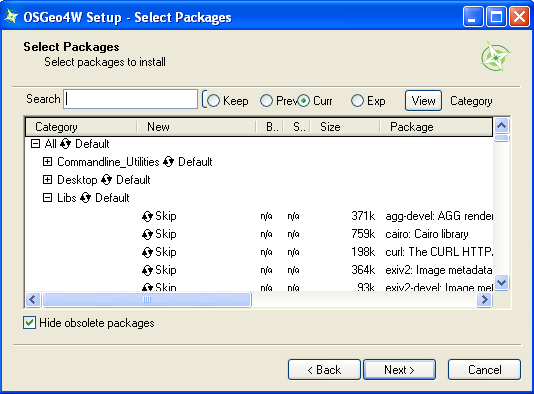The width and height of the screenshot is (534, 394).
Task: Click the 364k size value
Action: click(363, 270)
